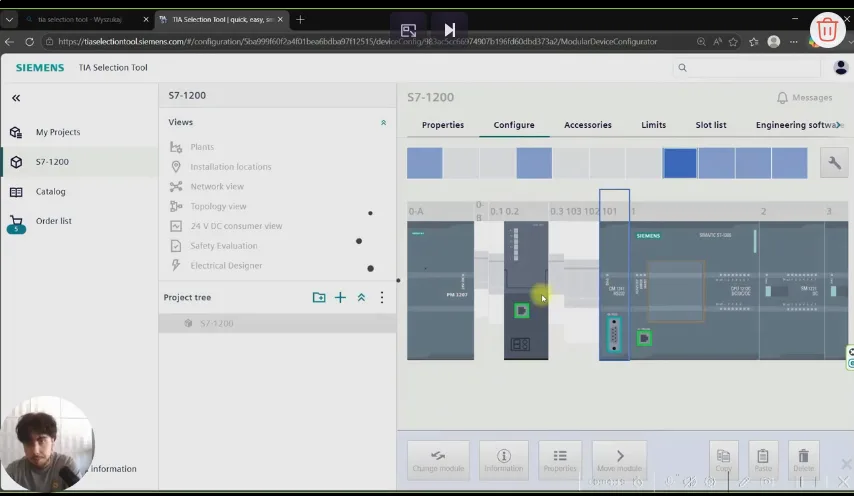Image resolution: width=854 pixels, height=496 pixels.
Task: Select the CM 1241 module in slot 101
Action: click(614, 290)
